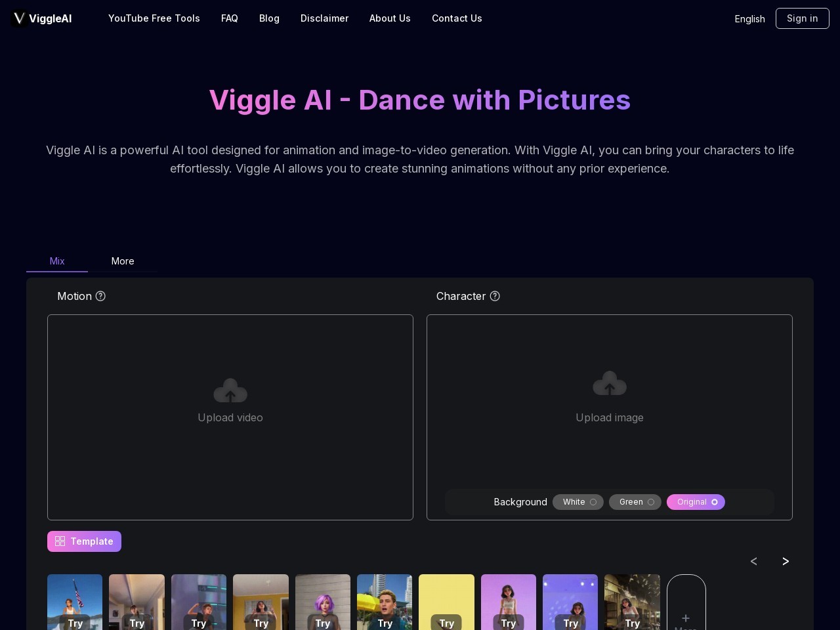The width and height of the screenshot is (840, 630).
Task: Open the FAQ page link
Action: pos(229,18)
